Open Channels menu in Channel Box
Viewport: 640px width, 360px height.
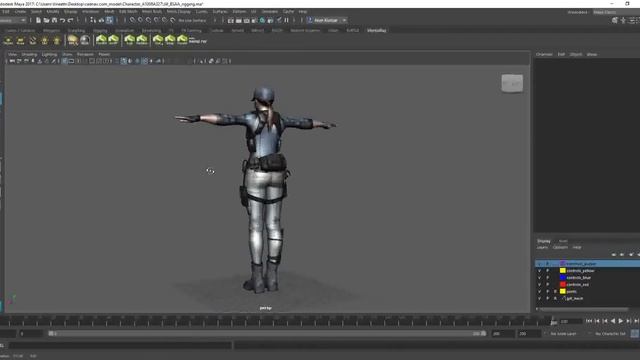[x=544, y=54]
